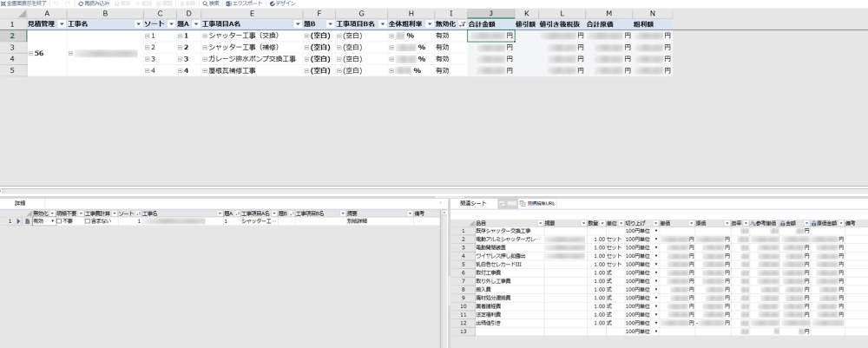Select row header 7 in related sheet grid
Screen dimensions: 868x348
(x=464, y=281)
